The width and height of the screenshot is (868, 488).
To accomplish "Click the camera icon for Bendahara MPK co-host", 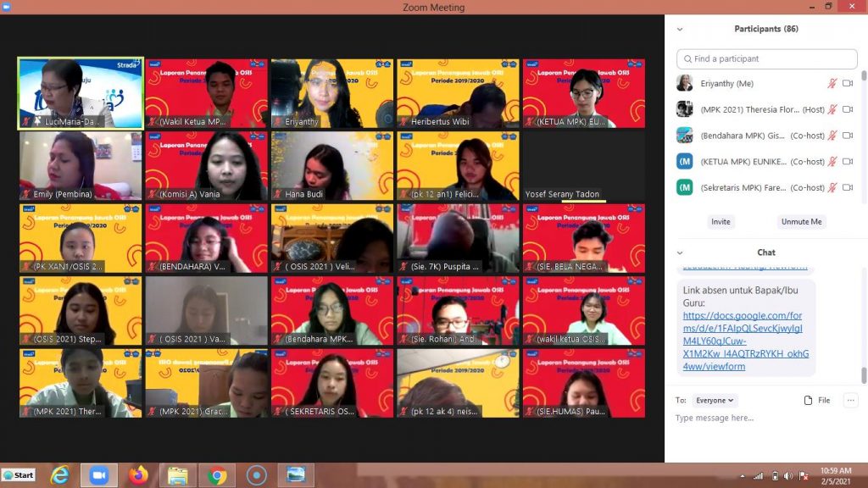I will click(x=848, y=136).
